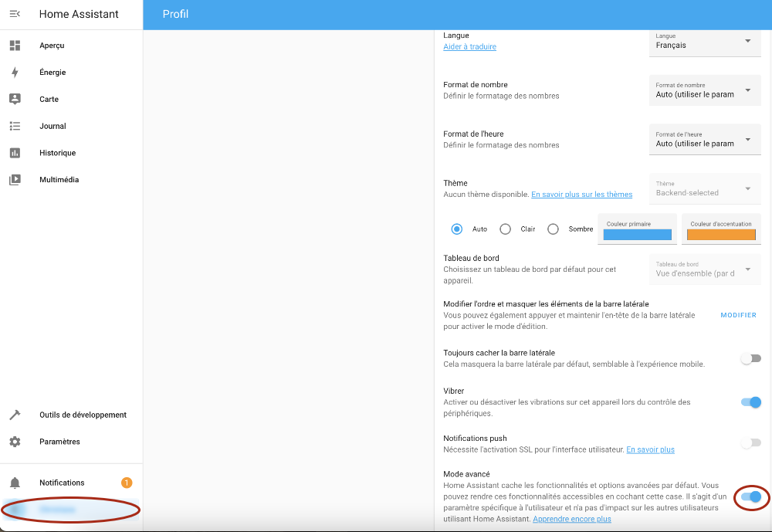
Task: Open Paramètres in the sidebar
Action: 71,442
